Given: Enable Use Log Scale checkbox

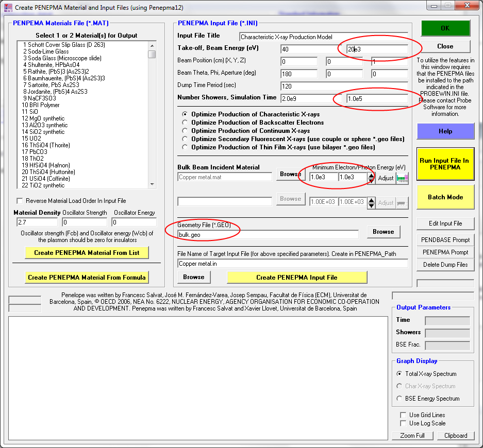Looking at the screenshot, I should [x=404, y=423].
